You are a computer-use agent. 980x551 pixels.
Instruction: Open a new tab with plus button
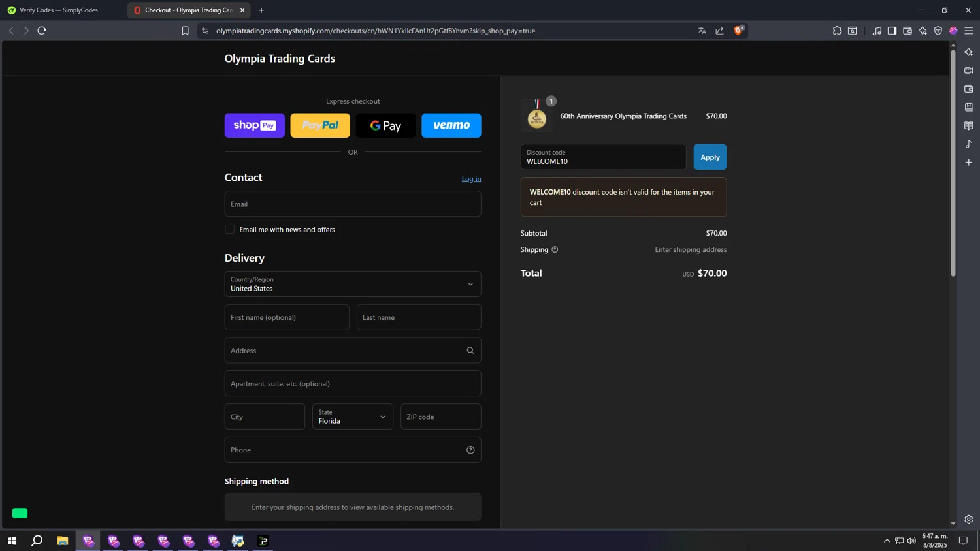pyautogui.click(x=261, y=10)
